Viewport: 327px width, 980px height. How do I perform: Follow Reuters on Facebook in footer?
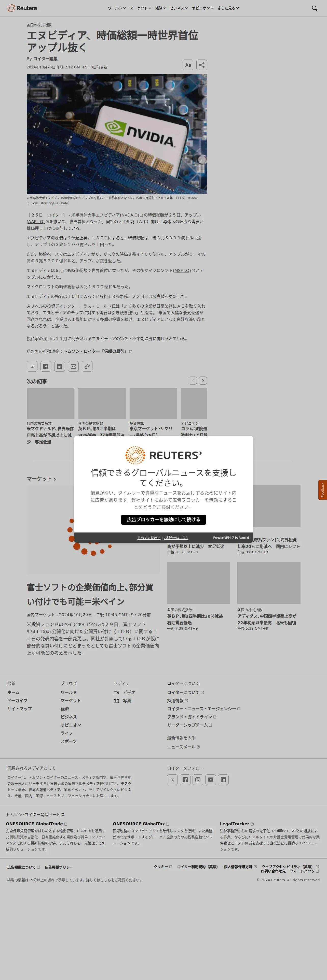pyautogui.click(x=185, y=780)
